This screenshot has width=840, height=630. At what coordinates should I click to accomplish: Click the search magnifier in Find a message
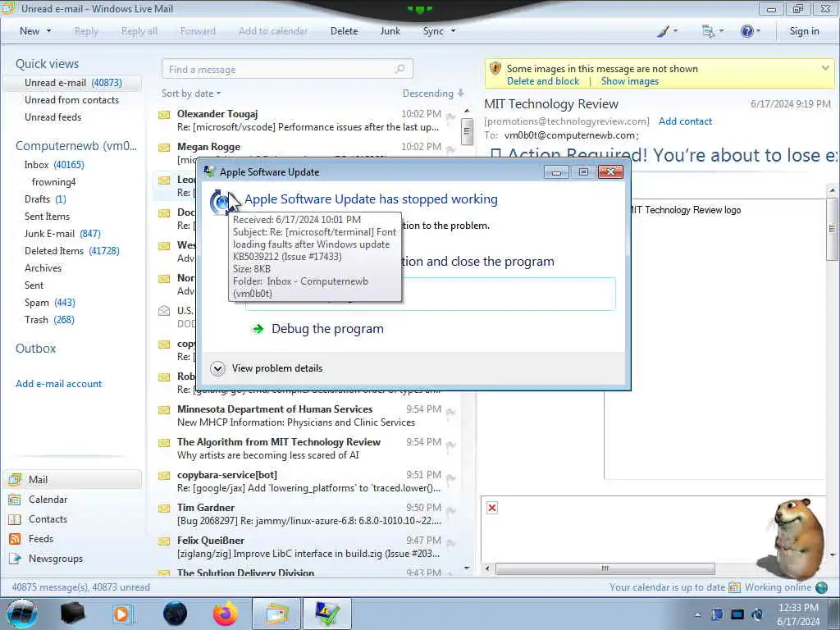coord(399,69)
